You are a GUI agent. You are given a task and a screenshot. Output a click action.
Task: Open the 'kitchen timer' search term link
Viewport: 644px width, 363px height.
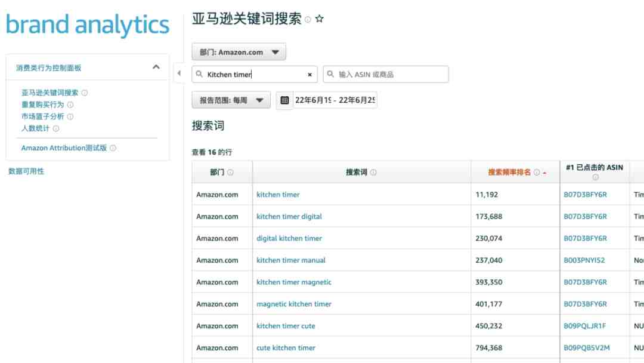click(x=278, y=195)
